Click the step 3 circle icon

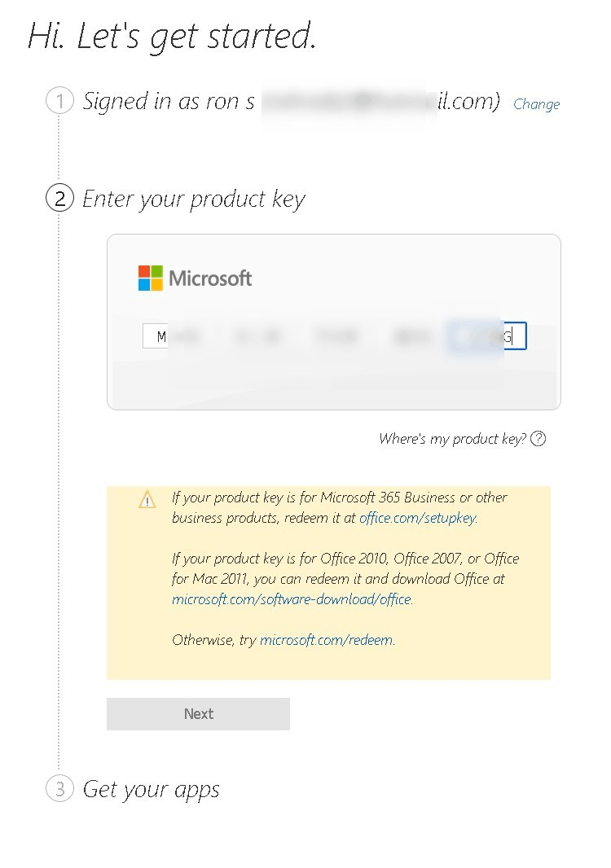coord(59,789)
